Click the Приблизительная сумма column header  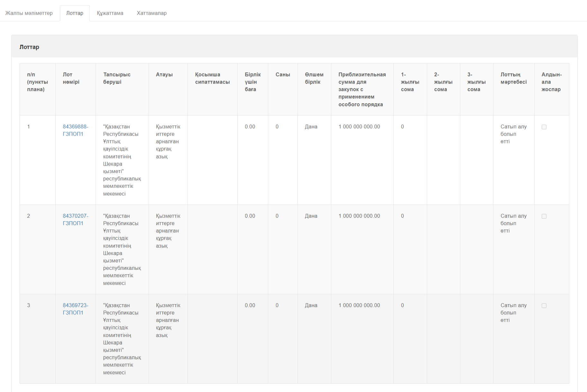[x=362, y=89]
